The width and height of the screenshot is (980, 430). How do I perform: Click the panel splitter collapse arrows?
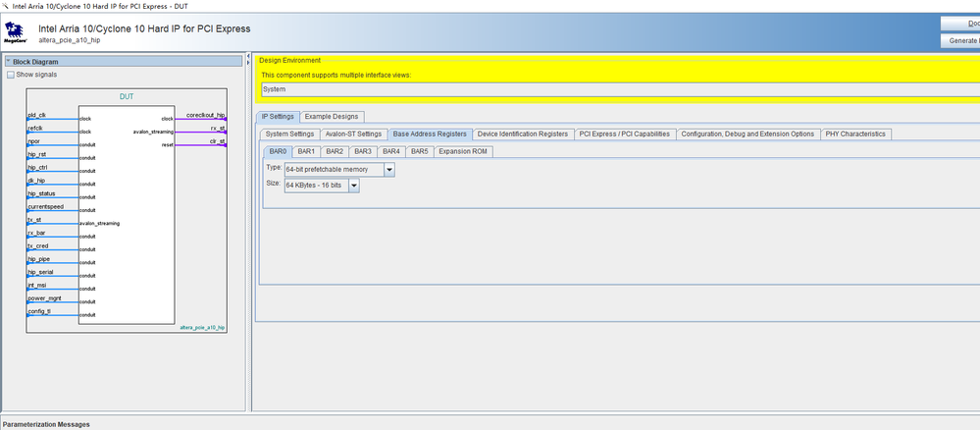[249, 61]
